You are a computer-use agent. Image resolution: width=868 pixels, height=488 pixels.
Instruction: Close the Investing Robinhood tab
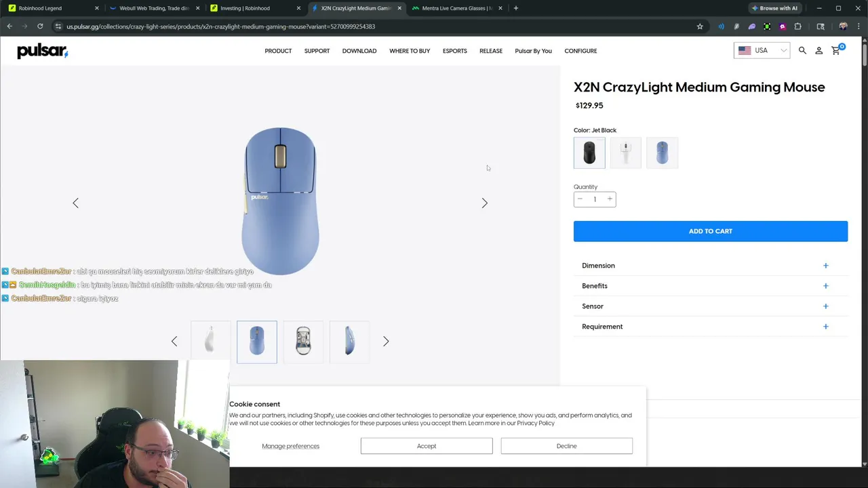pos(298,8)
